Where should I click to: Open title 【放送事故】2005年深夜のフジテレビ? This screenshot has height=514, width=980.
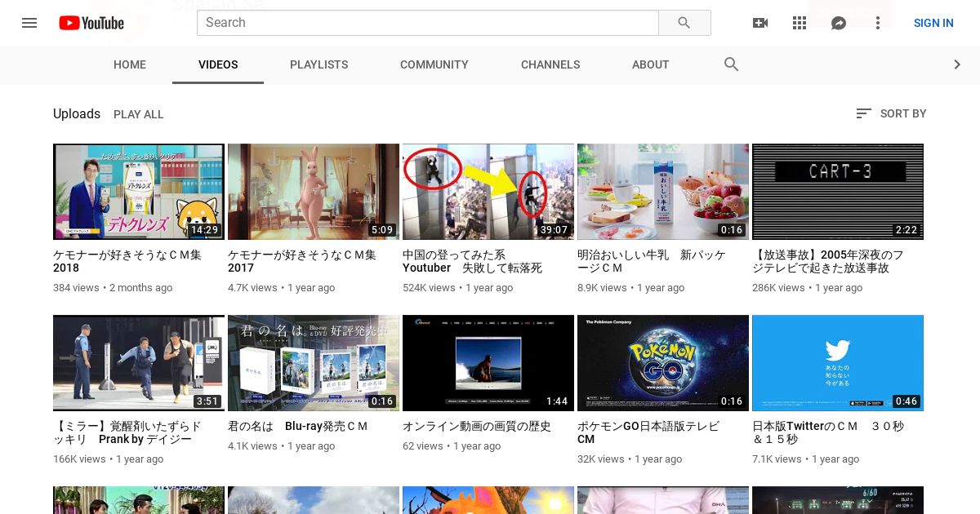[x=827, y=261]
